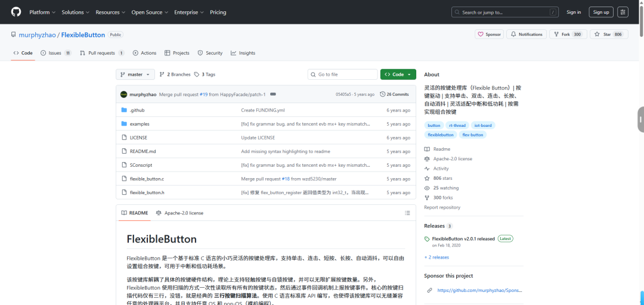Select the flex-button topic tag
Image resolution: width=644 pixels, height=305 pixels.
(473, 135)
